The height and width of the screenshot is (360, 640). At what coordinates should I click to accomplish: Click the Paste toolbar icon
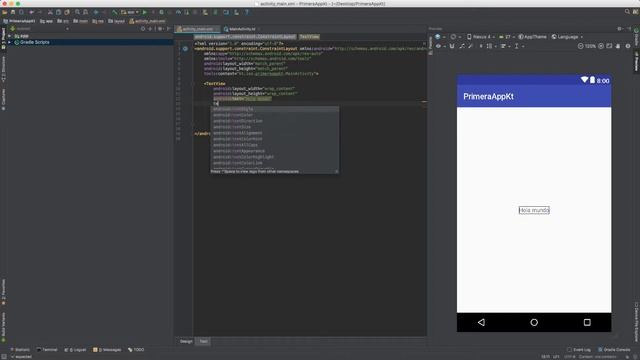coord(67,12)
